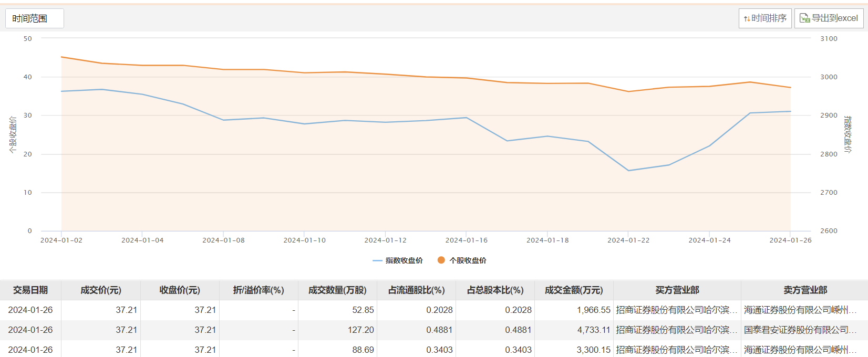The image size is (868, 357).
Task: Click the orange stock line's starting point
Action: pos(61,57)
